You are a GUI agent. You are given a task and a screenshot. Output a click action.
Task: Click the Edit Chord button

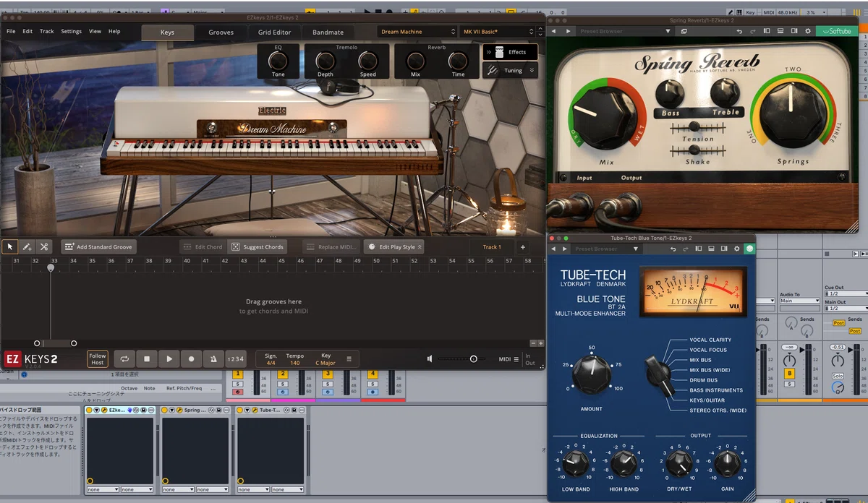[203, 247]
